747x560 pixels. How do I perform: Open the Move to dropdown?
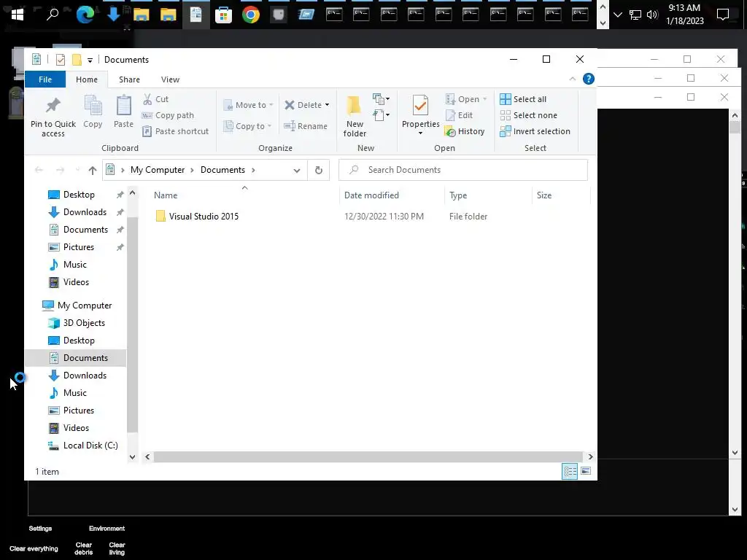coord(248,105)
